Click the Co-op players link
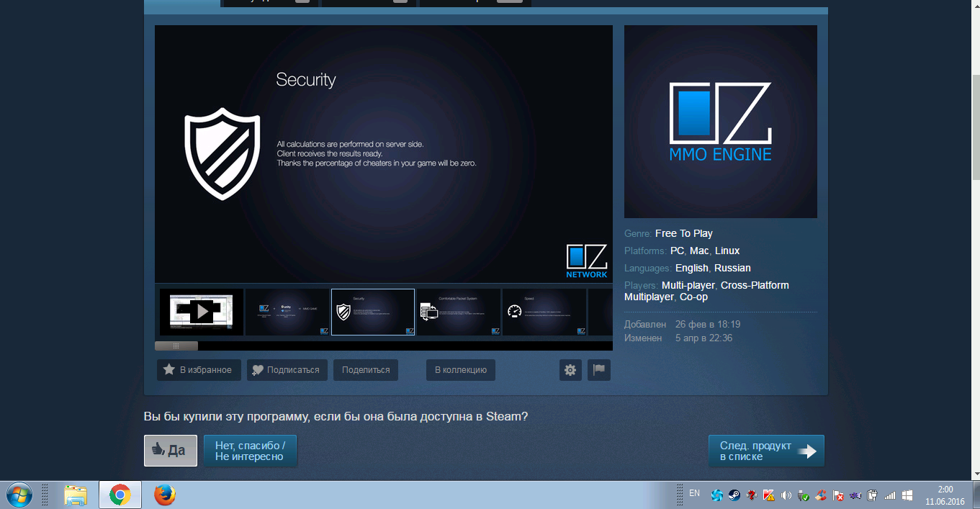980x509 pixels. coord(693,297)
